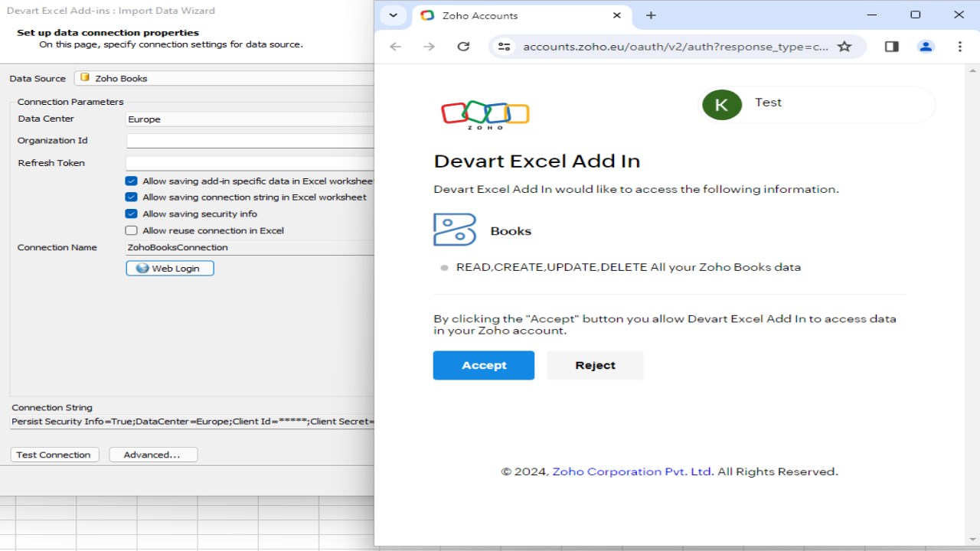Enable Allow reuse connection in Excel

(131, 230)
